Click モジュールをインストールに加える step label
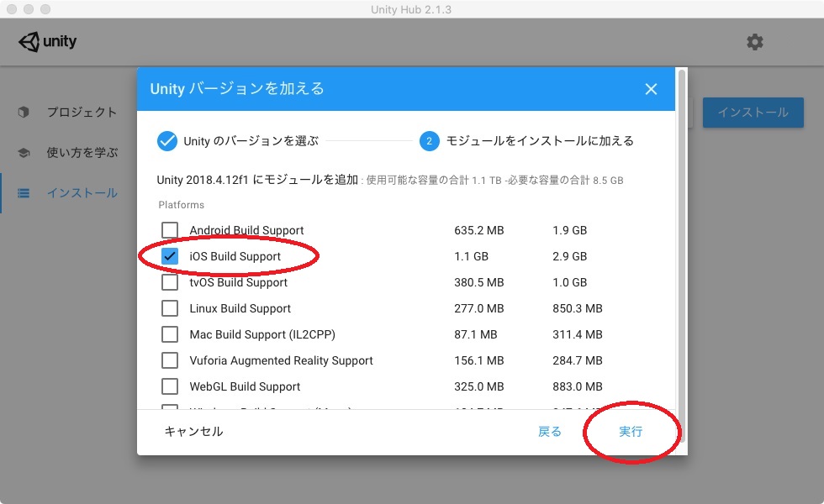This screenshot has width=824, height=504. click(x=540, y=141)
